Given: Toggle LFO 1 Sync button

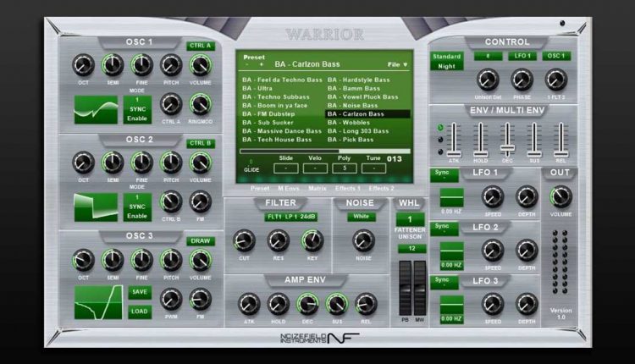Looking at the screenshot, I should (x=444, y=175).
